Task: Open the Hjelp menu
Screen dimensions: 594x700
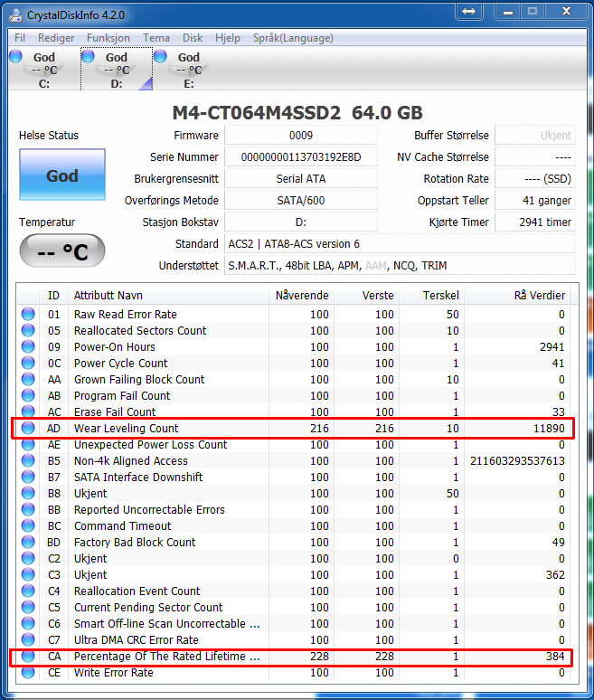Action: tap(228, 38)
